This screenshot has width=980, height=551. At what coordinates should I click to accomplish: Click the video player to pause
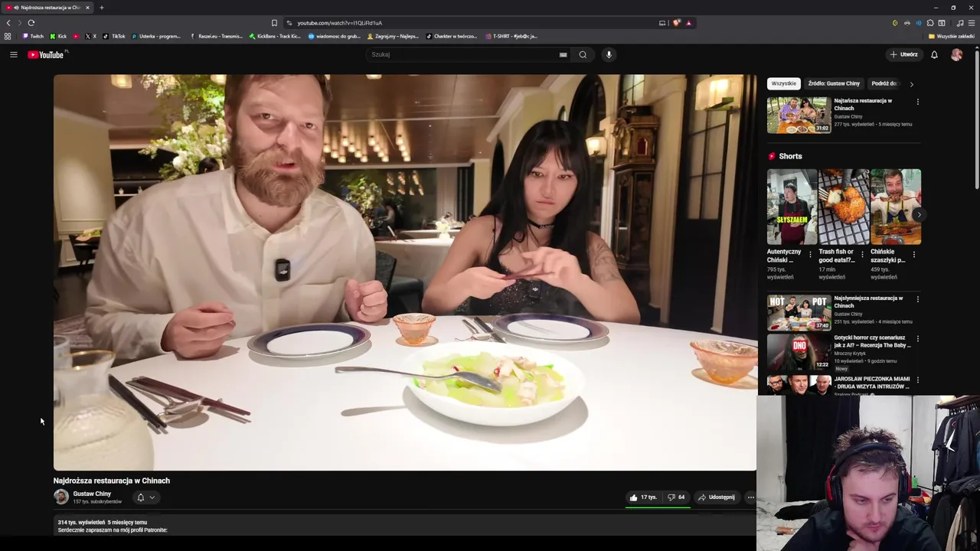pos(405,272)
